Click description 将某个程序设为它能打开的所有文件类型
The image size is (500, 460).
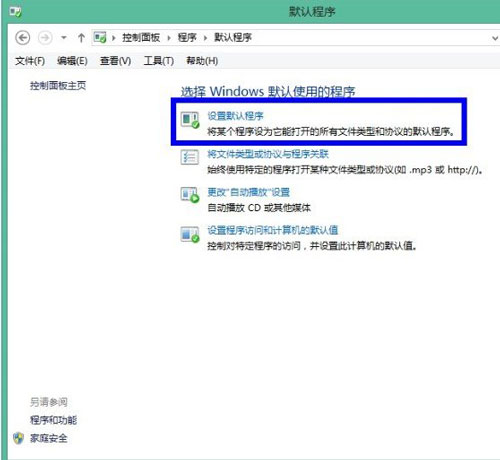(x=331, y=132)
